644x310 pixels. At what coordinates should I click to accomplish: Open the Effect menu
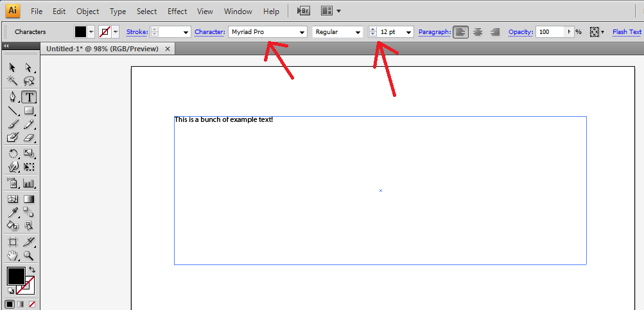177,12
